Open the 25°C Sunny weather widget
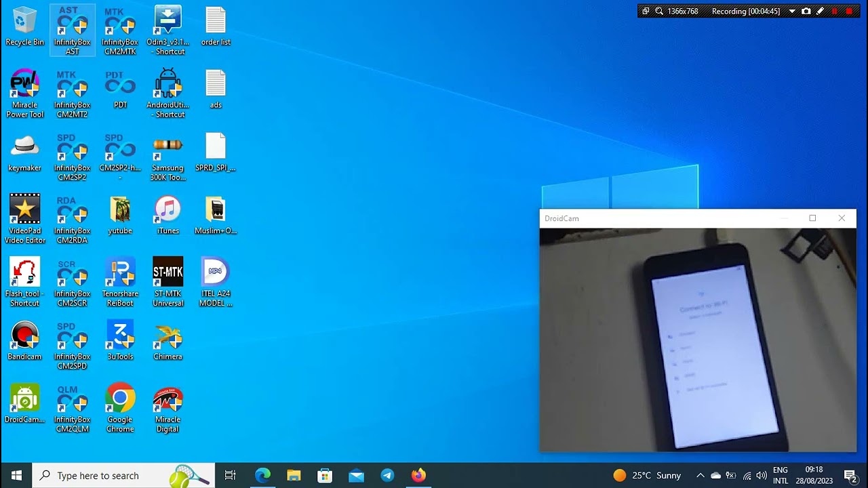The image size is (868, 488). tap(647, 475)
